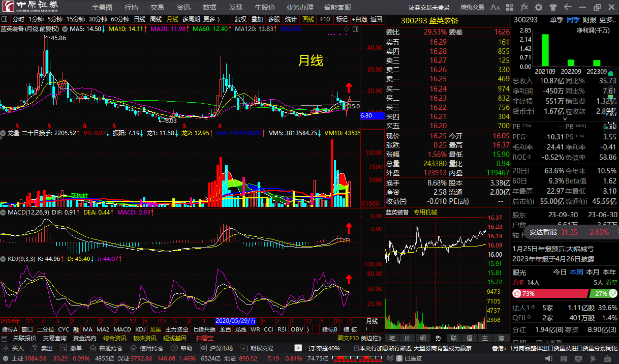
Task: Expand 更多.. in the financial panel
Action: (x=607, y=20)
